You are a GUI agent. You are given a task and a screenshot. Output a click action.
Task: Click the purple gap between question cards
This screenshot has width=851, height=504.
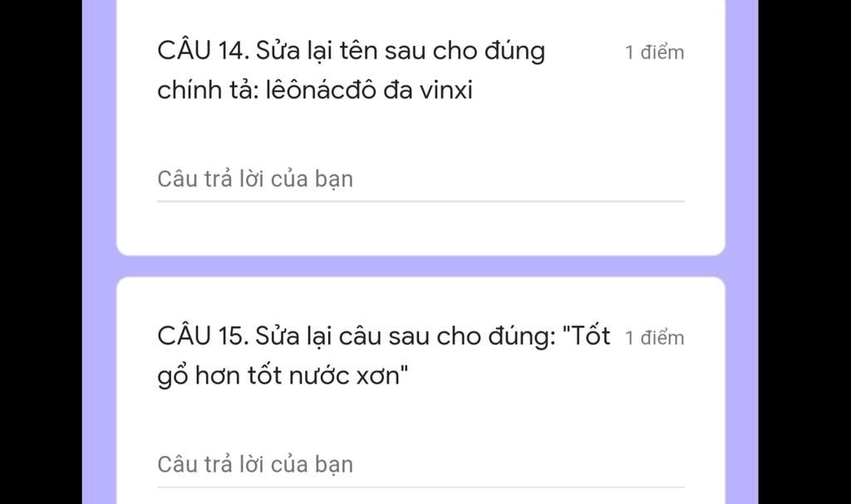coord(421,267)
